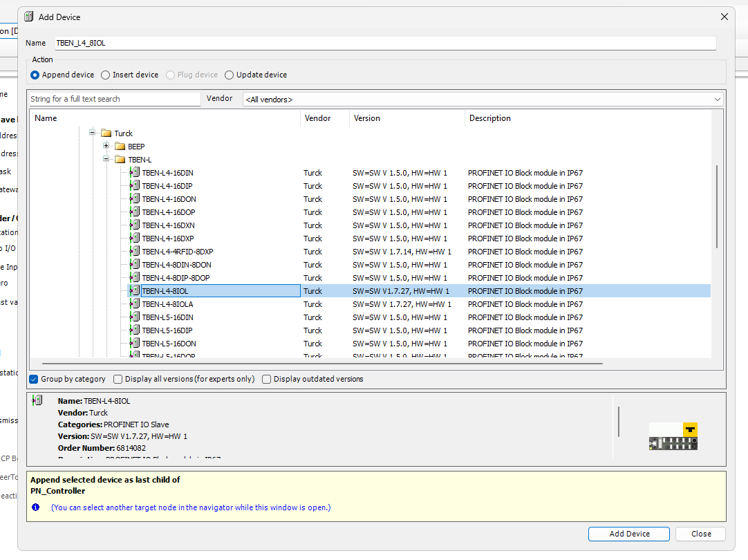Click the Name input field

386,43
